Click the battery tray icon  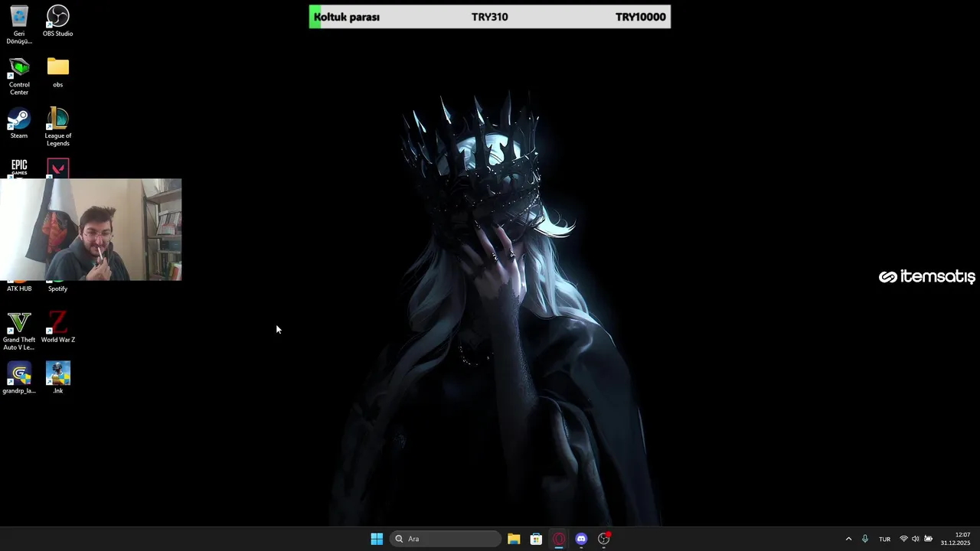click(928, 539)
